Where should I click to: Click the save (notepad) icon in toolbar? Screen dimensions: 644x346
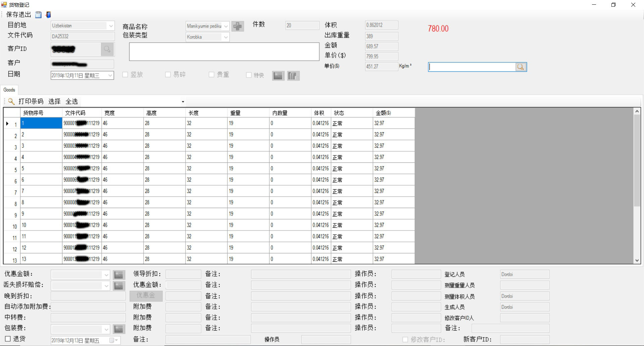click(x=38, y=15)
